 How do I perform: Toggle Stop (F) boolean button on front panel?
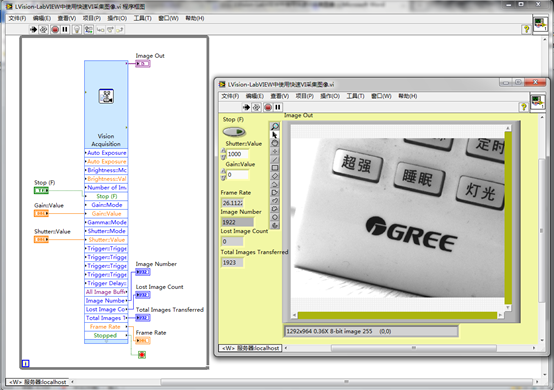pos(234,132)
